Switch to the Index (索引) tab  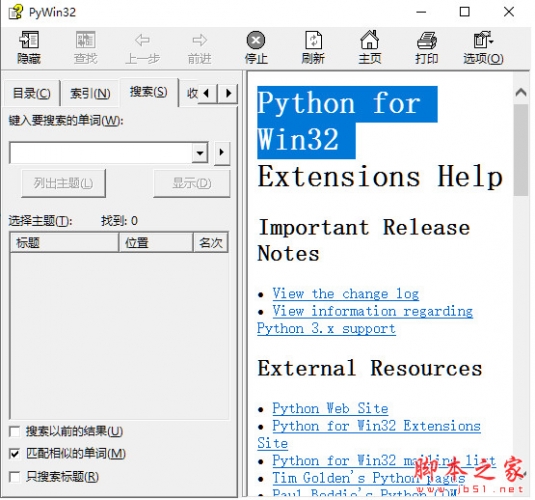point(90,94)
